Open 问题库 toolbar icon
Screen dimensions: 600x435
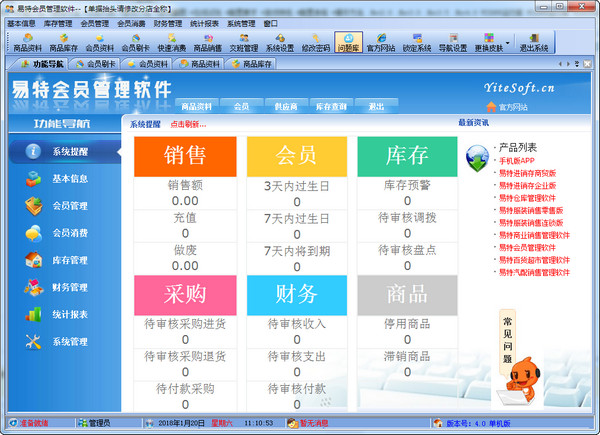coord(348,42)
